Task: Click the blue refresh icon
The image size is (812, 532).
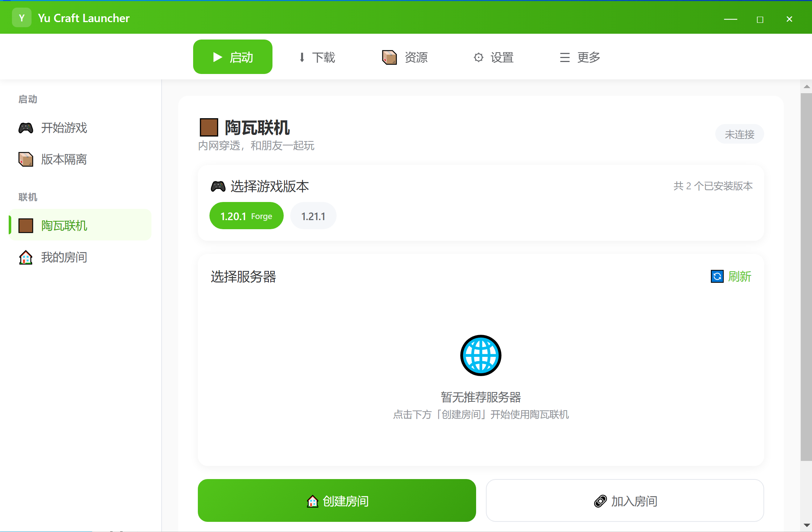Action: (x=717, y=276)
